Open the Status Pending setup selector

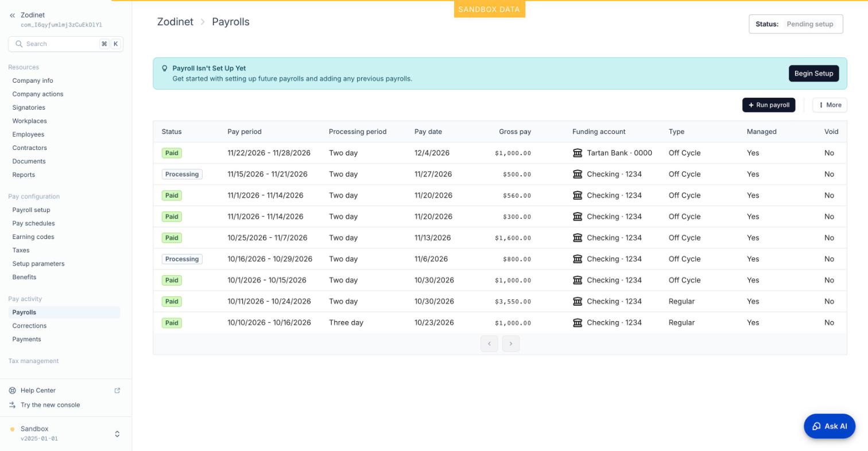[796, 24]
